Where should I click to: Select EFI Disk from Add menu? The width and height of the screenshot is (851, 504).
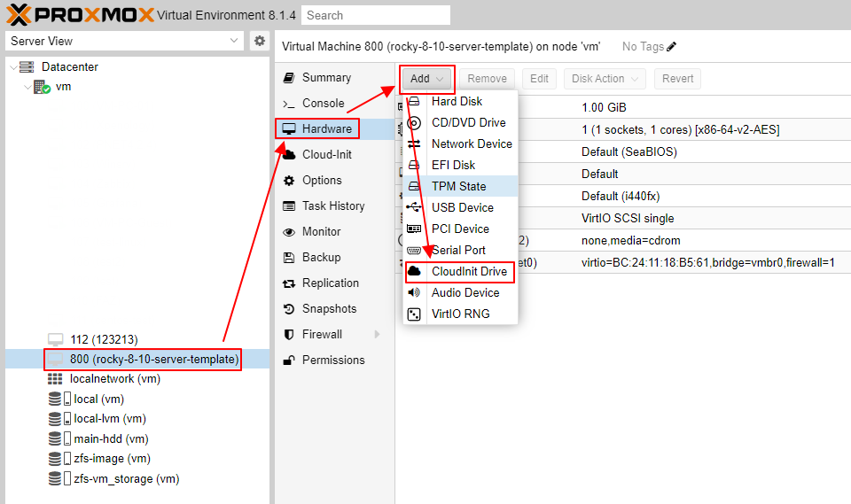point(461,165)
